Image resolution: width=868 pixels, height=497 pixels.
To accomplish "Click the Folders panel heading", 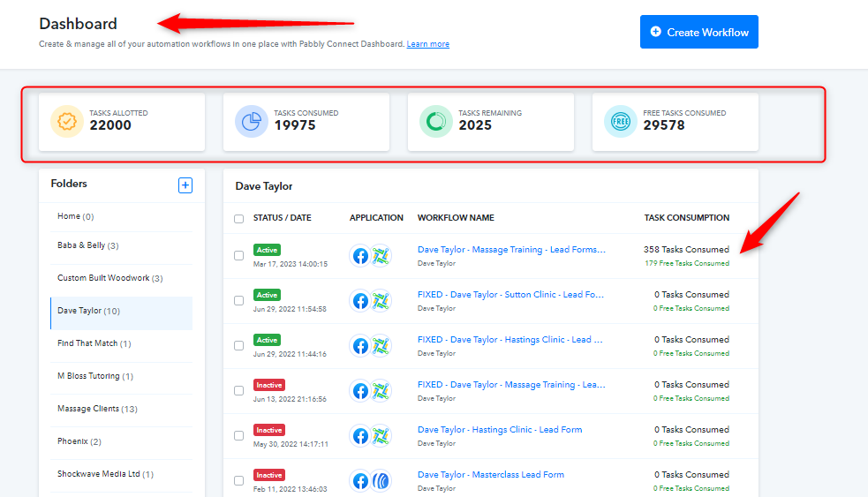I will [x=69, y=184].
